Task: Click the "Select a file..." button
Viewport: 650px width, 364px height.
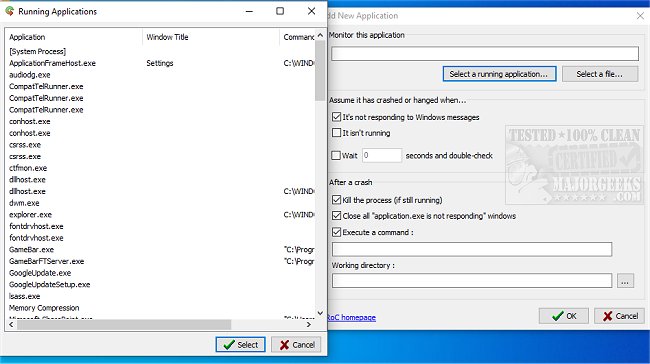Action: point(599,74)
